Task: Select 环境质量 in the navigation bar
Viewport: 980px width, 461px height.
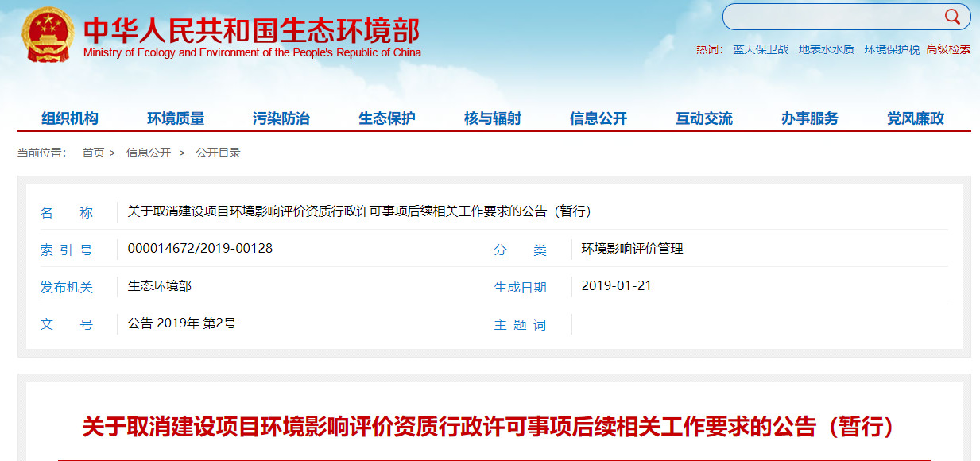Action: (x=176, y=118)
